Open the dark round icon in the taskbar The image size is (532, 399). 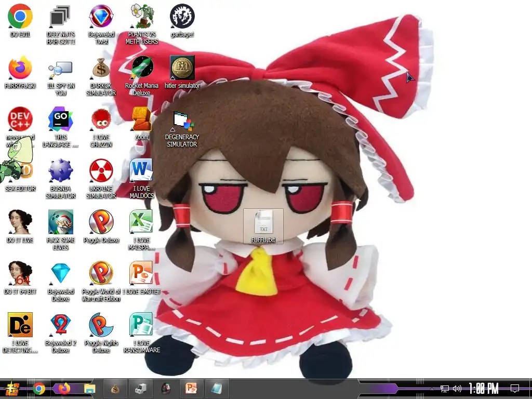coord(166,389)
